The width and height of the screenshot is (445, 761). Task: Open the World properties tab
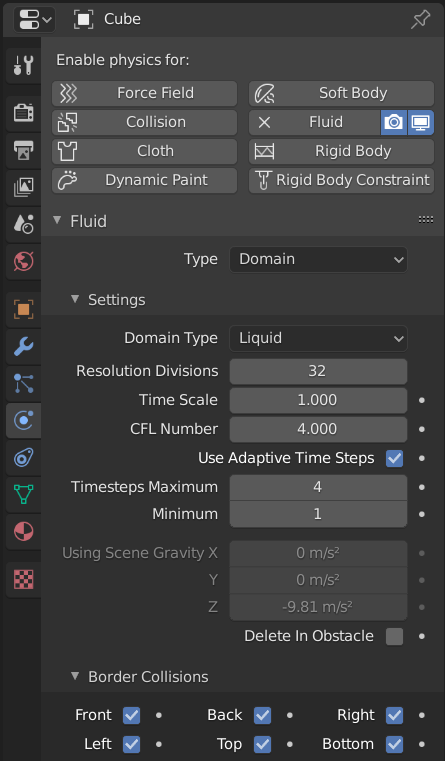(23, 262)
